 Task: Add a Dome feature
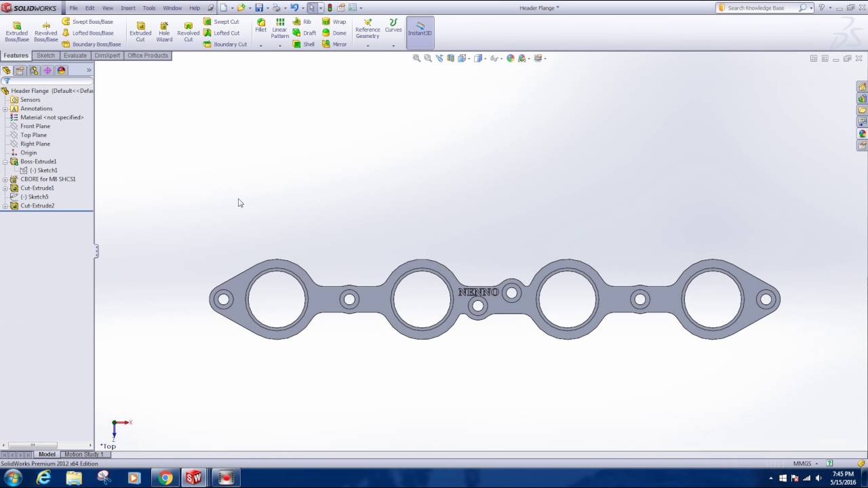(334, 33)
